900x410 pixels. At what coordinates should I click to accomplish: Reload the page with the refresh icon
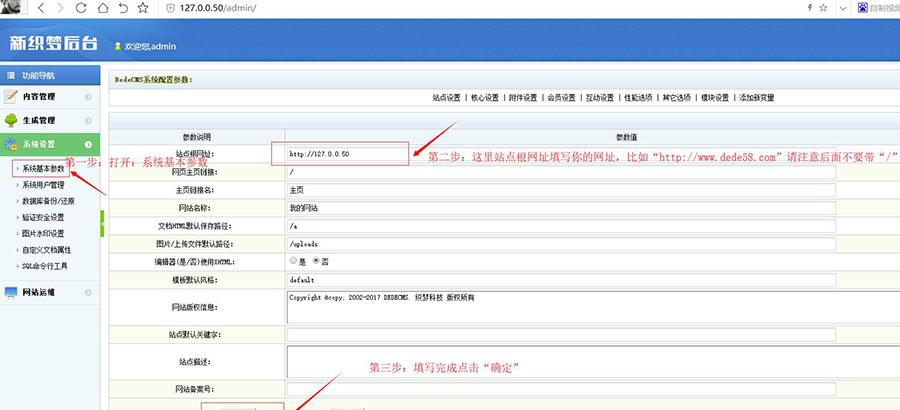(81, 8)
